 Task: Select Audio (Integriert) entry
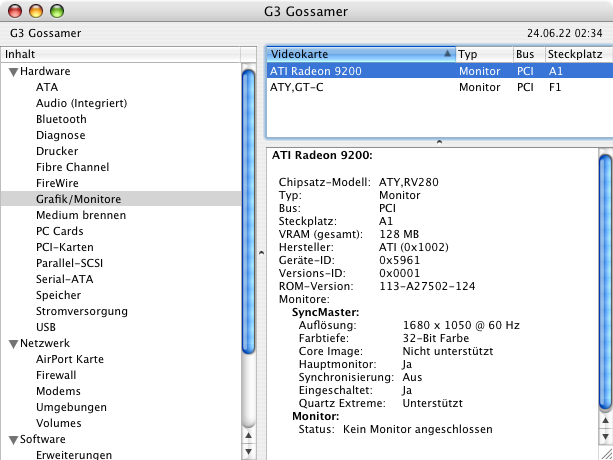(82, 103)
